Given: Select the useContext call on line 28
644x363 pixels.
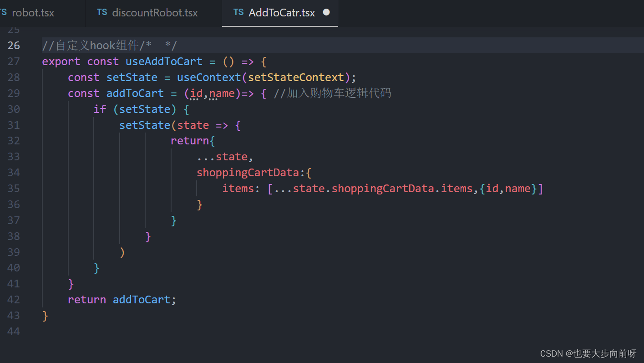Looking at the screenshot, I should click(x=209, y=77).
